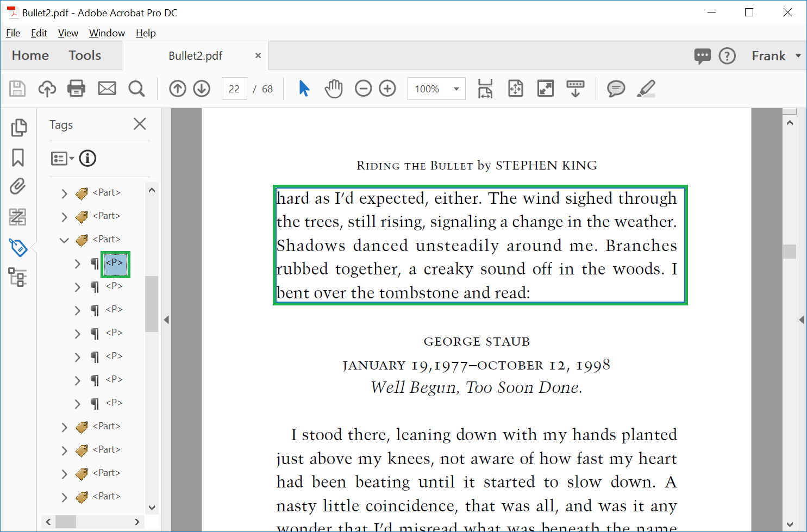Image resolution: width=807 pixels, height=532 pixels.
Task: Select the highlighted P tag item
Action: tap(115, 264)
